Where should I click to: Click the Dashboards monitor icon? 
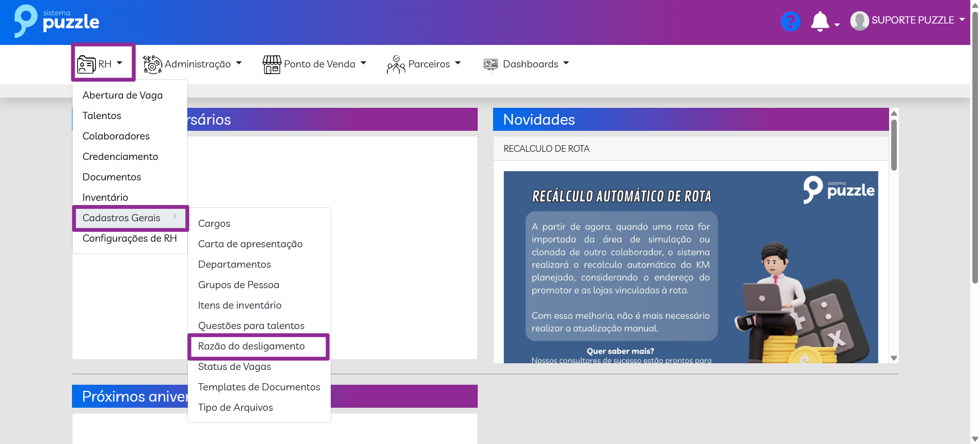pyautogui.click(x=491, y=64)
